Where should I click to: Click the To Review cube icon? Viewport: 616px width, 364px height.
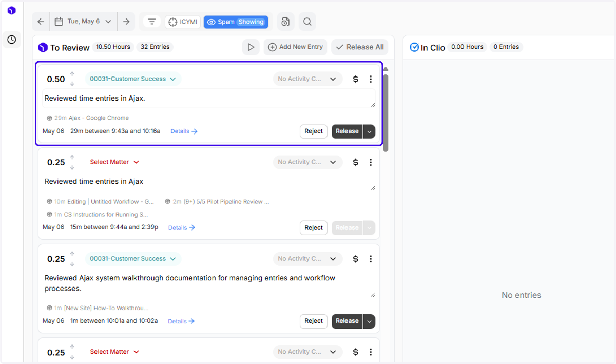43,48
